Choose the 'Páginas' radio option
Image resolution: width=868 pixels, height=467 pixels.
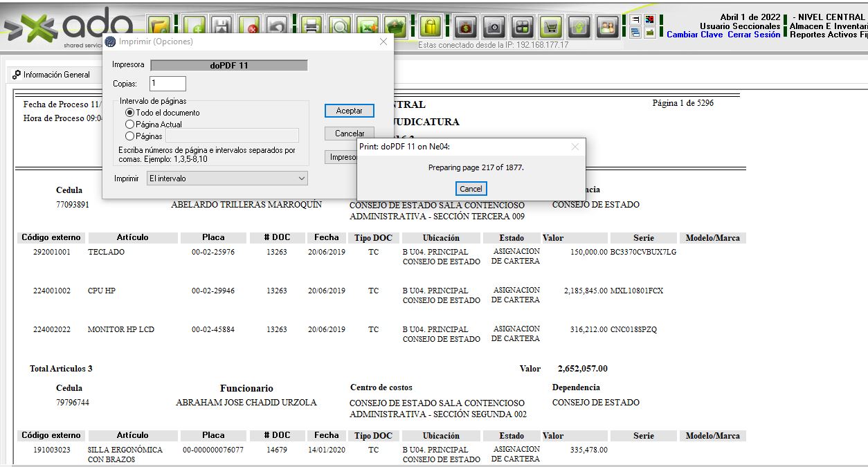coord(129,136)
